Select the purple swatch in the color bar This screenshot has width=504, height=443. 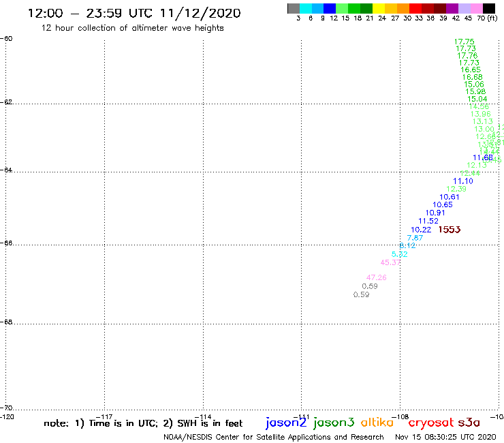(452, 8)
